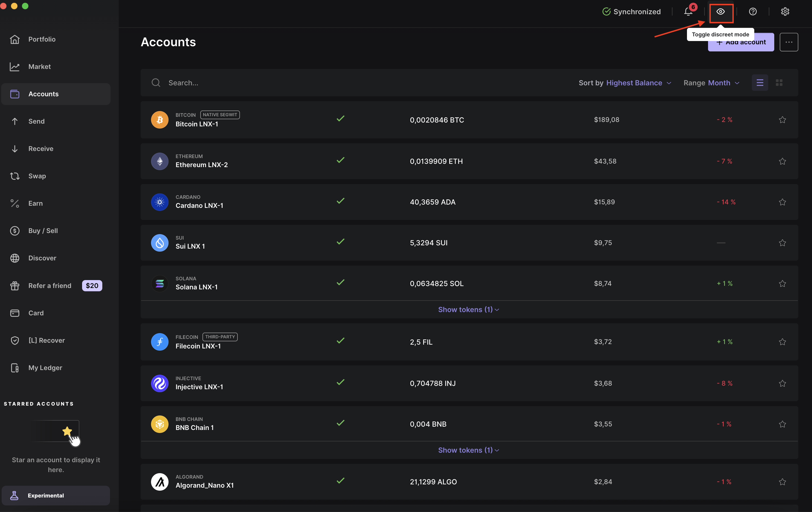Select the Swap icon in the sidebar
Viewport: 812px width, 512px height.
(x=15, y=176)
